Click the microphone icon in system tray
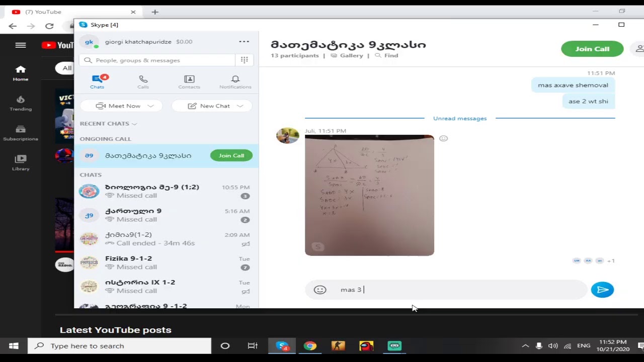 (539, 346)
